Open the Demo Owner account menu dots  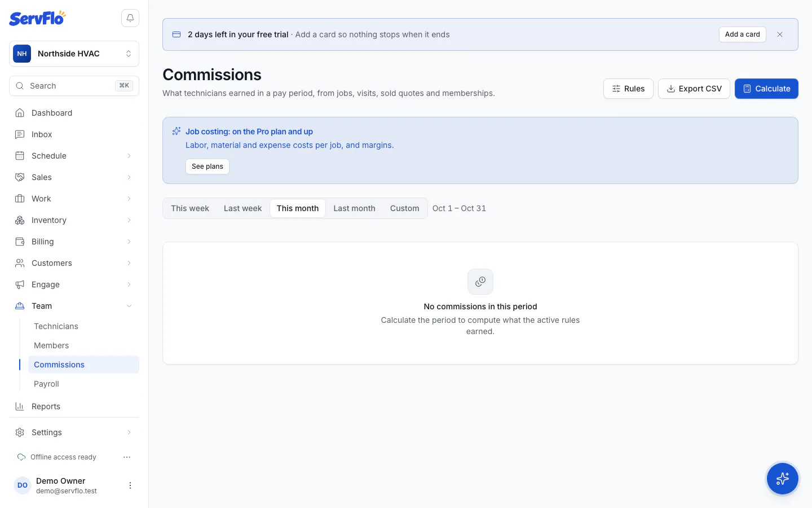(130, 485)
